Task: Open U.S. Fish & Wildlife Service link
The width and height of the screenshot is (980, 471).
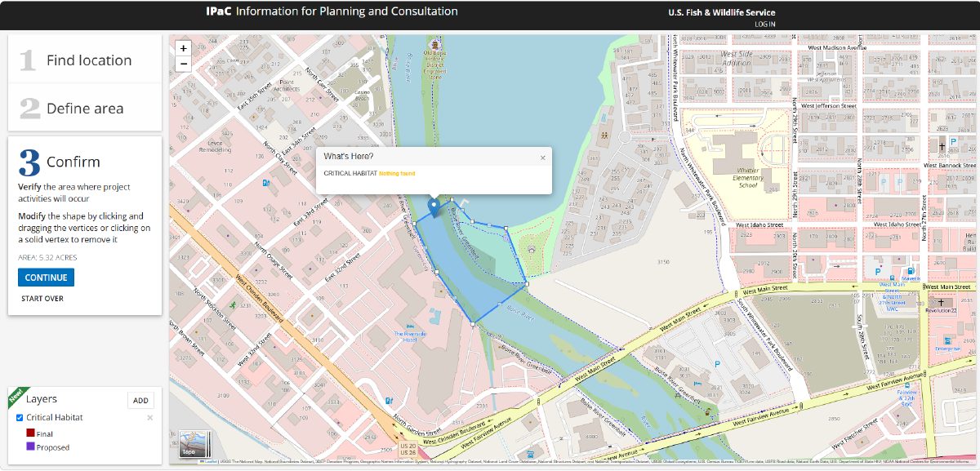Action: (x=722, y=12)
